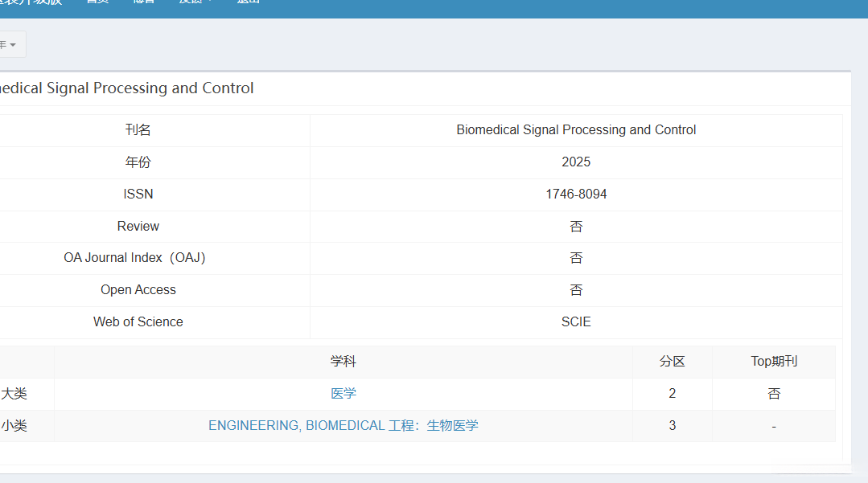Click the dash in the 小类 Top期刊 cell
Viewport: 868px width, 483px height.
pyautogui.click(x=774, y=427)
